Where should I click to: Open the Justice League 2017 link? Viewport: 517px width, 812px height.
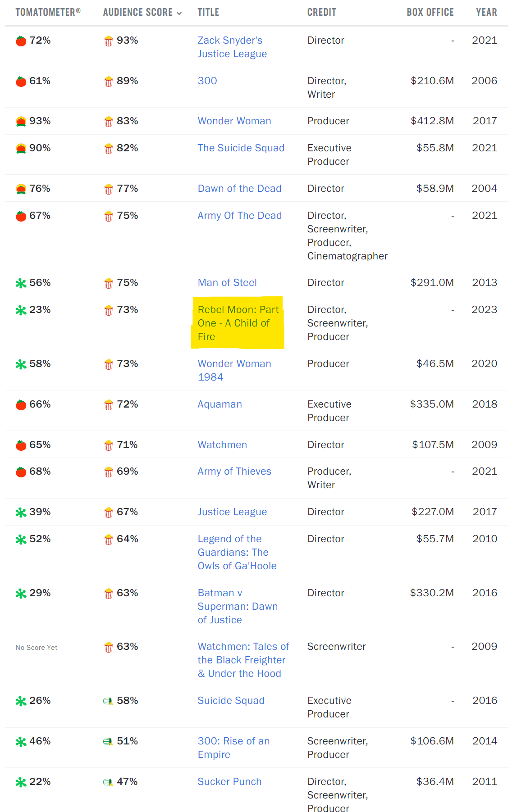(232, 512)
